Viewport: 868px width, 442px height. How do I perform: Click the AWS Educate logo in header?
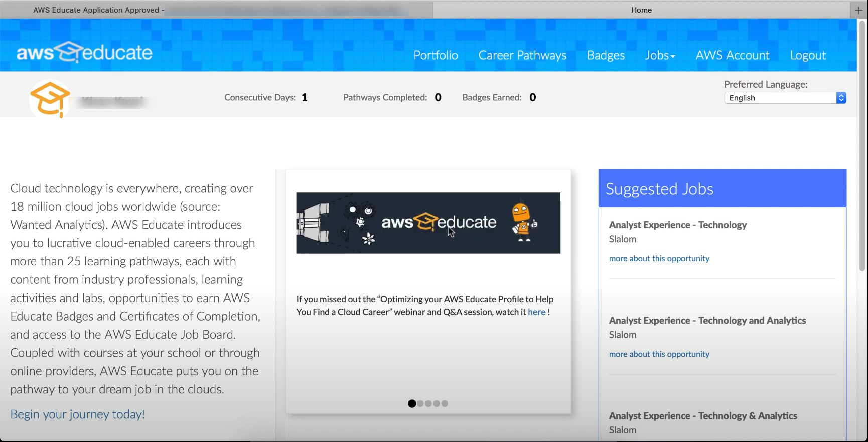pyautogui.click(x=84, y=52)
